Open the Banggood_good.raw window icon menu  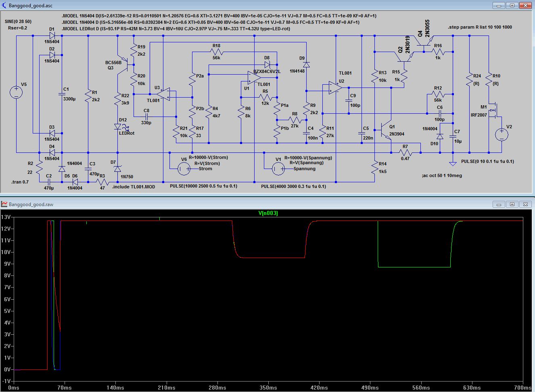click(x=4, y=204)
